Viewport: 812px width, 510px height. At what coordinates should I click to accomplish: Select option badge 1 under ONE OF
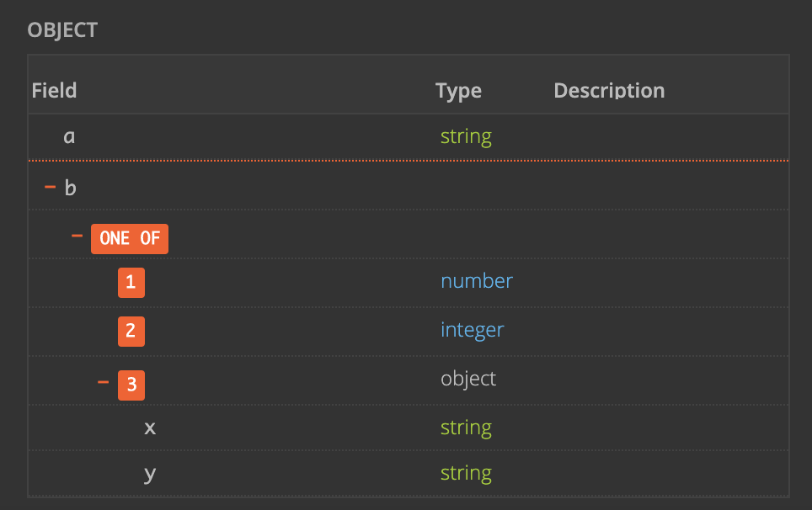click(131, 282)
